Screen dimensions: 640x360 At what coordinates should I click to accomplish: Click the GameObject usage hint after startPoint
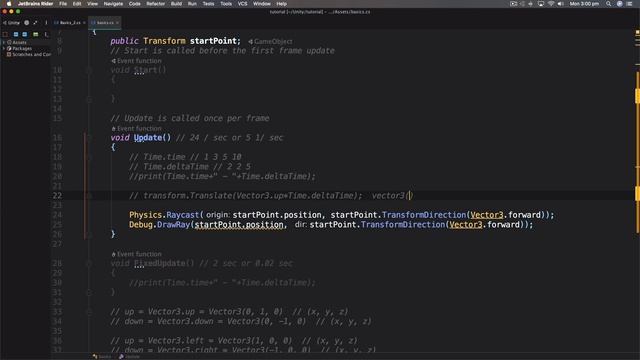point(270,42)
